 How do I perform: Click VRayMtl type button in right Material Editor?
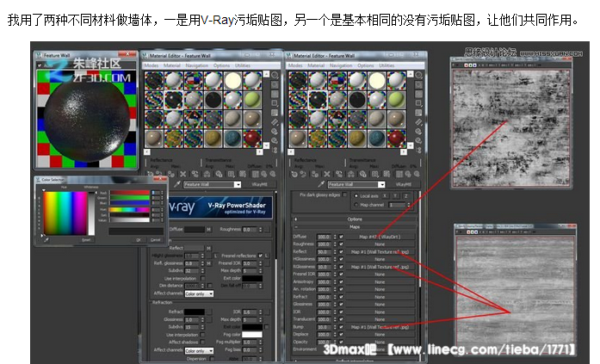pos(403,184)
